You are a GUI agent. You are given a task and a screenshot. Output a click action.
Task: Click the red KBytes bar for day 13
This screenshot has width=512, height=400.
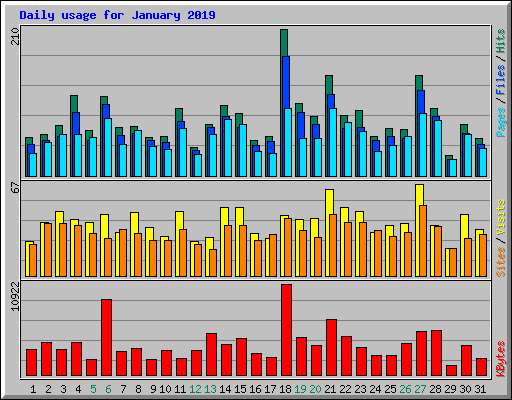pyautogui.click(x=211, y=354)
